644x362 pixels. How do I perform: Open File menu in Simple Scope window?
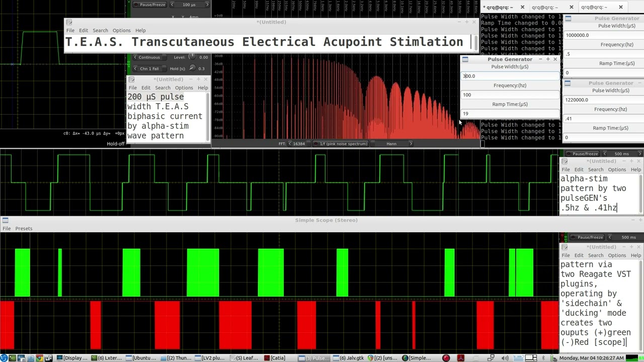pyautogui.click(x=7, y=228)
